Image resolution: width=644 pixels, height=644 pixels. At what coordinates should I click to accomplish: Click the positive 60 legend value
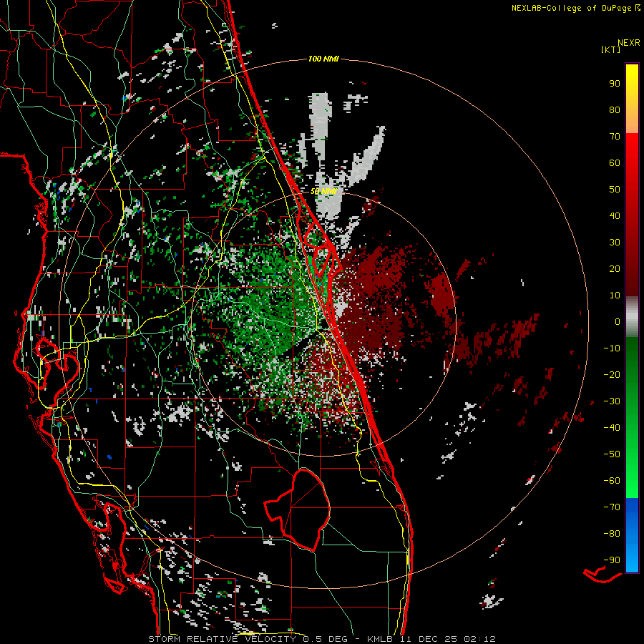[615, 162]
